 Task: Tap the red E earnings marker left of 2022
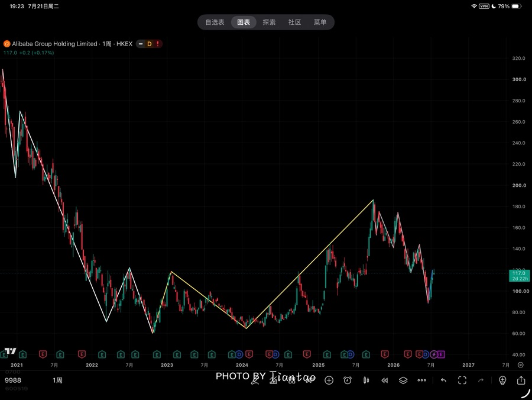coord(82,354)
